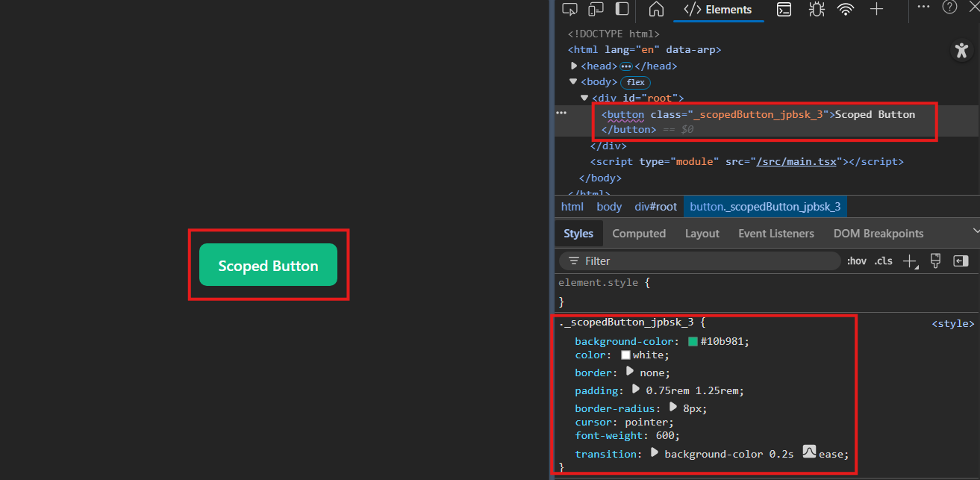
Task: Toggle device emulation mode icon
Action: click(x=596, y=9)
